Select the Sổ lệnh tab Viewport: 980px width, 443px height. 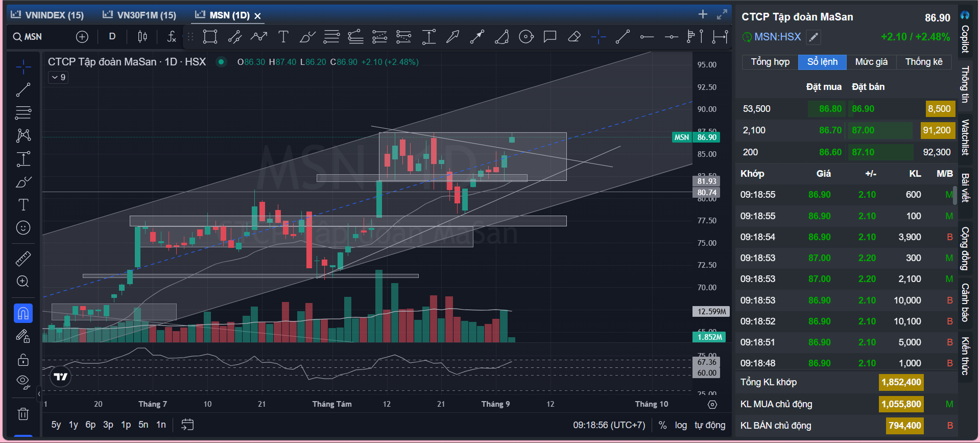(x=822, y=62)
